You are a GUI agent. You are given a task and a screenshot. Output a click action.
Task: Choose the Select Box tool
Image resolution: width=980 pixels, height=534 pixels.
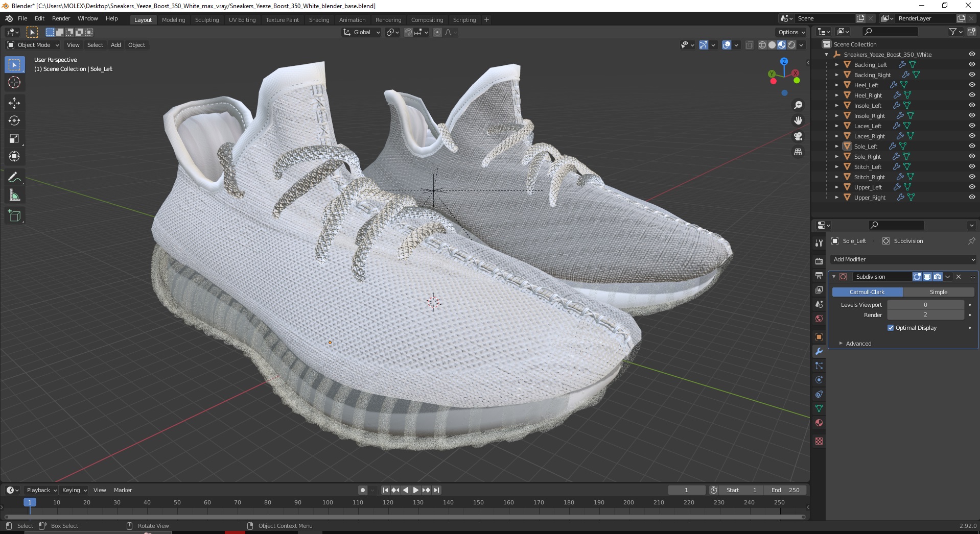pyautogui.click(x=14, y=65)
